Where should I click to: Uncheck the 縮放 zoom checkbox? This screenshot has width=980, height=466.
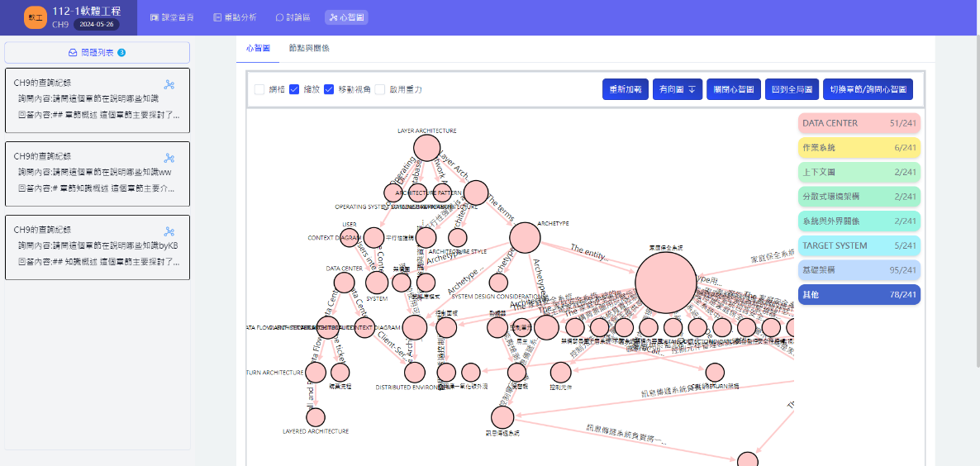click(x=294, y=89)
